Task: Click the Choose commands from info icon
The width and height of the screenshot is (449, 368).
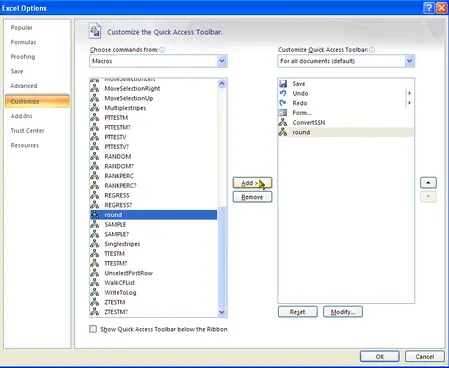Action: [162, 50]
